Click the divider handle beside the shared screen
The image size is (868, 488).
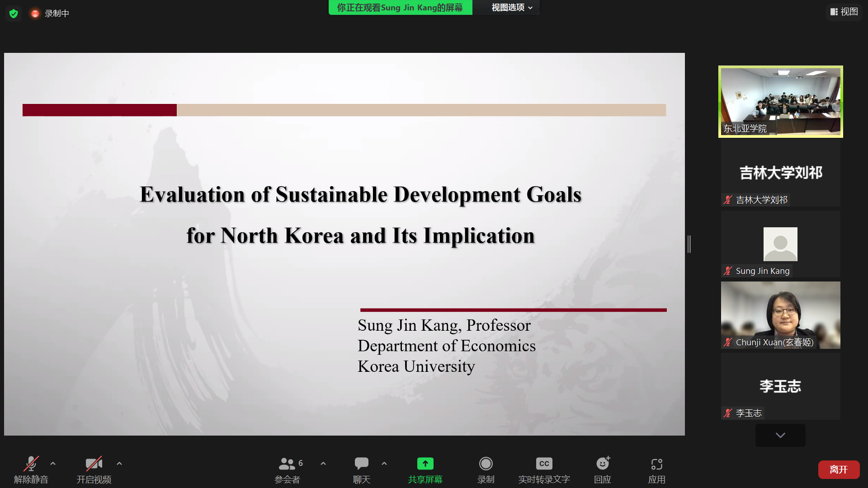tap(689, 244)
